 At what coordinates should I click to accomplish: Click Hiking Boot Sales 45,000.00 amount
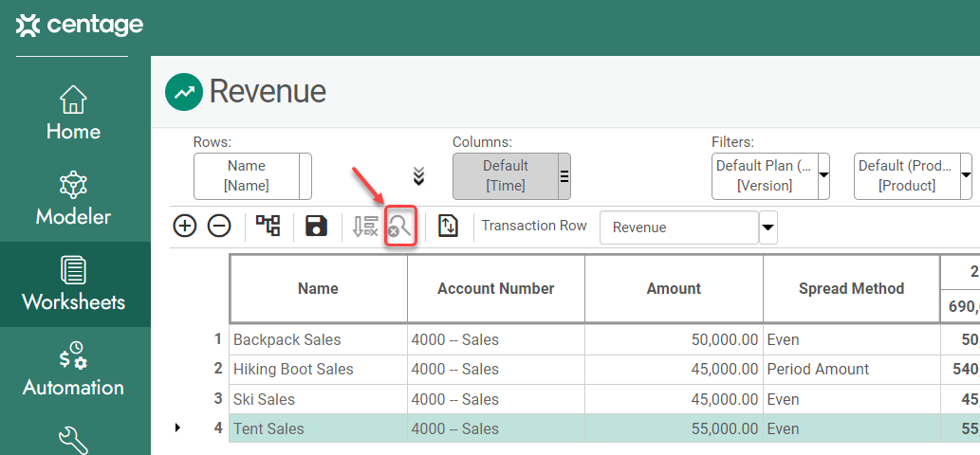(674, 370)
